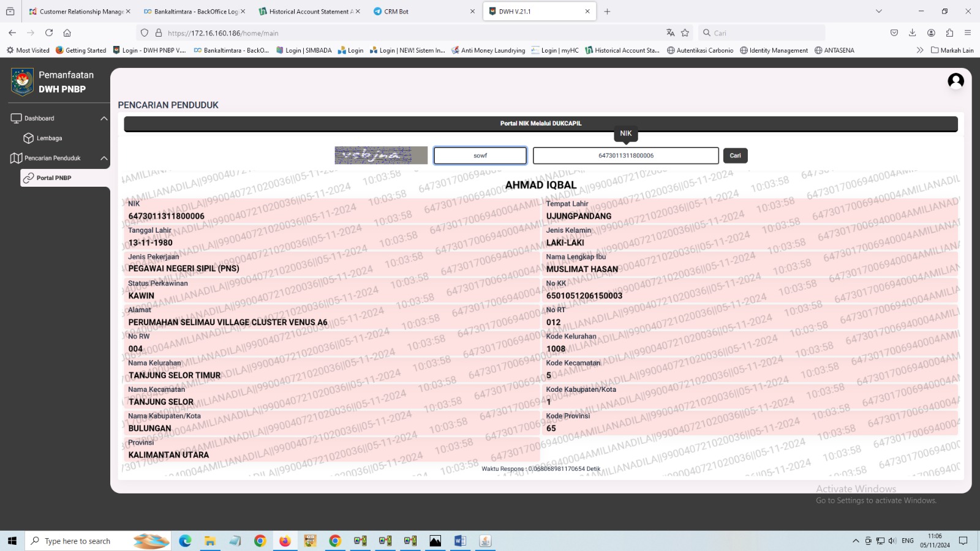This screenshot has width=980, height=551.
Task: Click the translate page icon
Action: pos(671,33)
